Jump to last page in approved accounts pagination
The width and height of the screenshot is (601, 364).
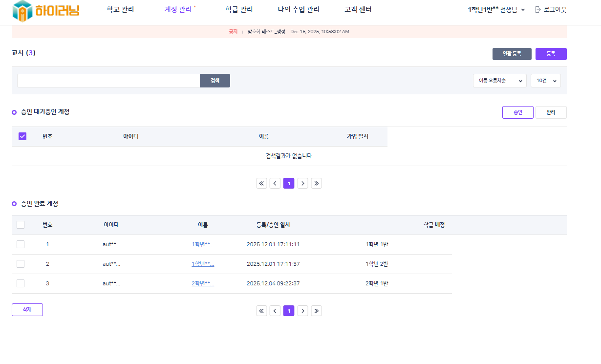coord(316,311)
